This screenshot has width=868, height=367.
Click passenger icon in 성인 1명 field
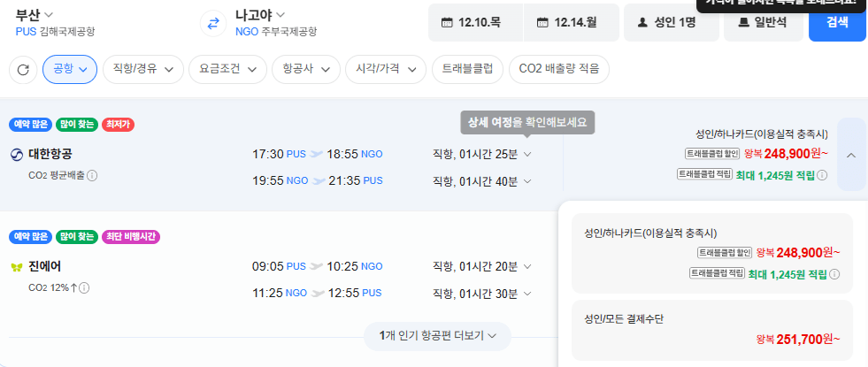642,23
